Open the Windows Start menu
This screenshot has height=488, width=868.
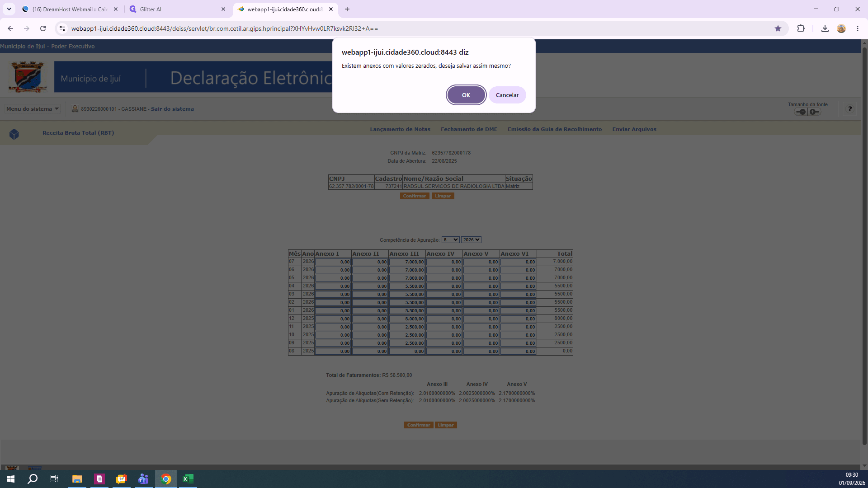[11, 479]
